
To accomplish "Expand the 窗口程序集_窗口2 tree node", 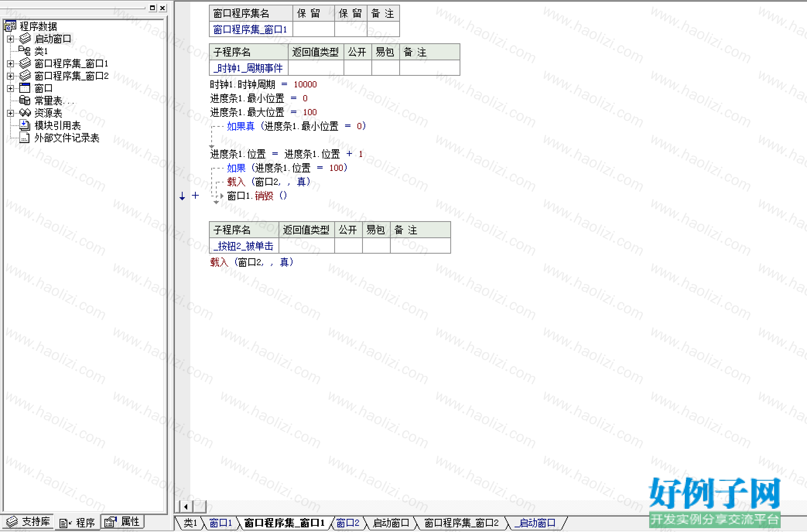I will [10, 76].
